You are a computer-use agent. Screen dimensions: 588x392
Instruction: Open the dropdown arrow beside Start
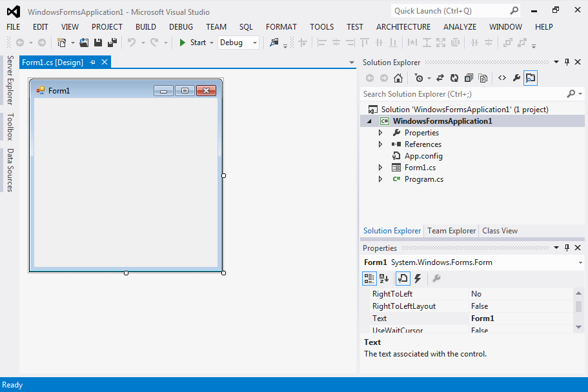click(212, 43)
